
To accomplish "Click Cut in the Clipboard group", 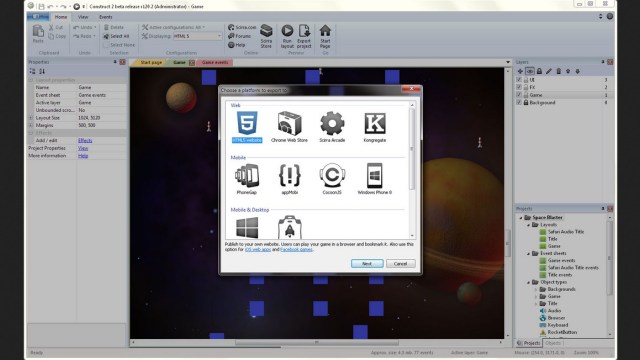I will (56, 27).
